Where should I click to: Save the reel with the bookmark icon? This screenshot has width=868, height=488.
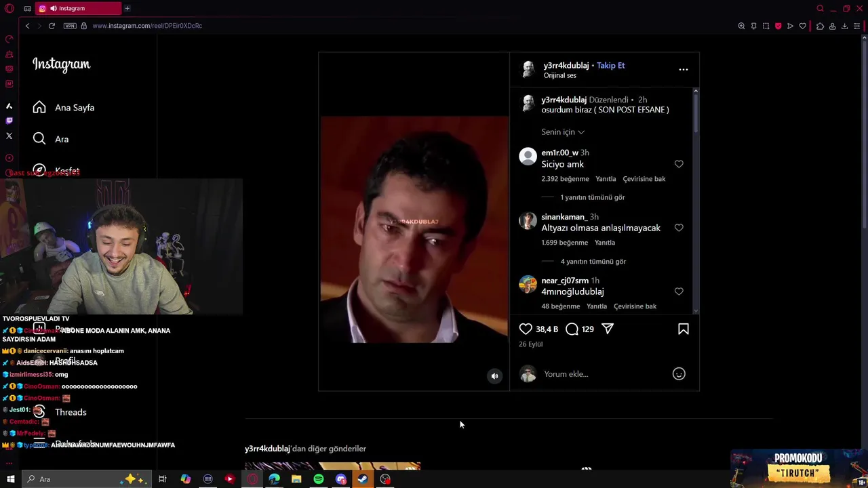point(683,329)
